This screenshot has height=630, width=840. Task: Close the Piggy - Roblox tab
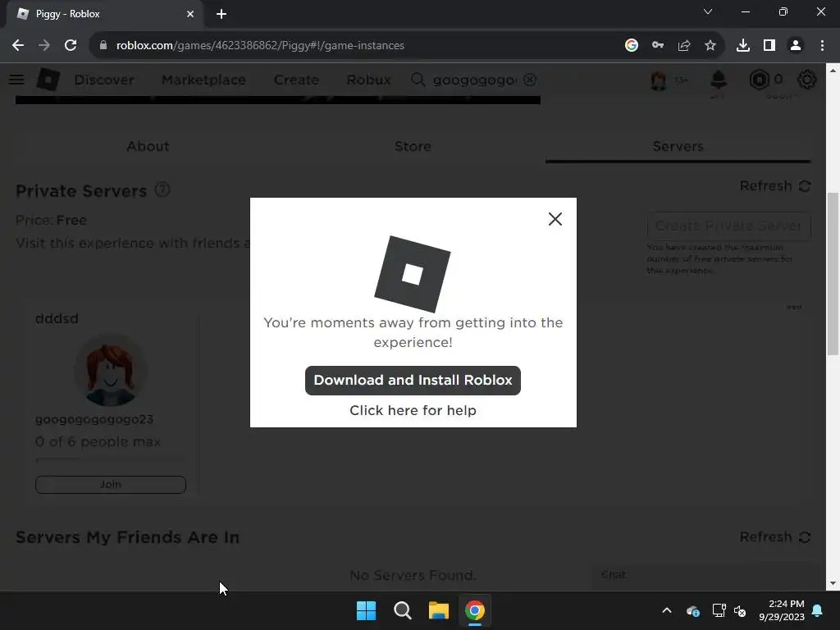(x=190, y=14)
